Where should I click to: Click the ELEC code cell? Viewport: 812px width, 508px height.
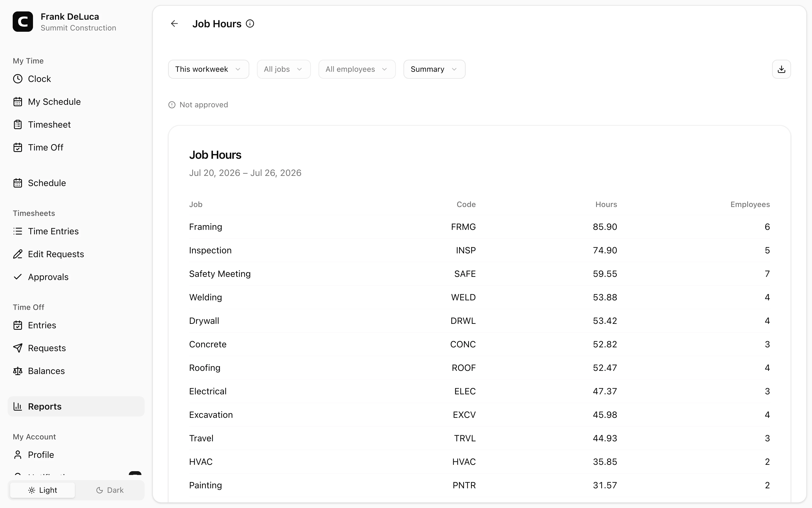click(x=465, y=392)
